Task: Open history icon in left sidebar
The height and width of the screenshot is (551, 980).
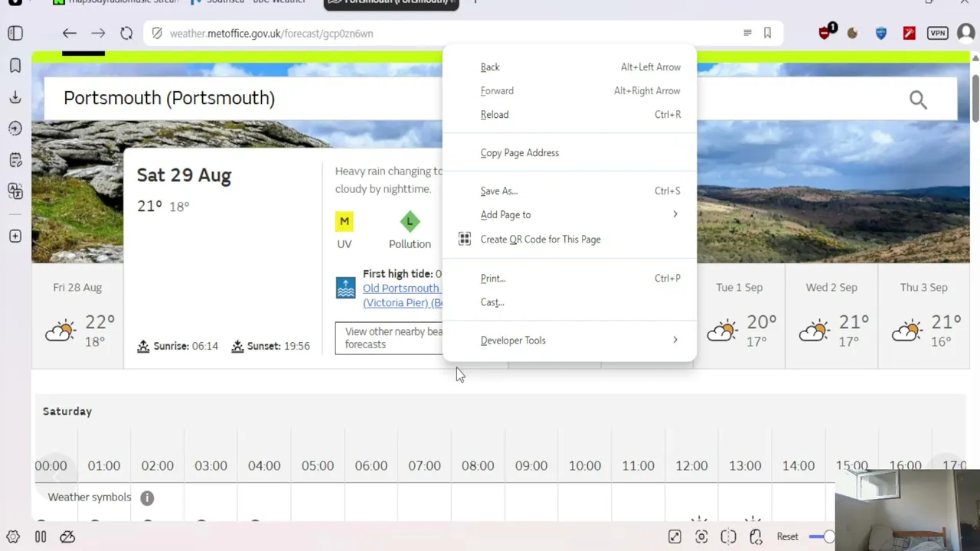Action: [x=15, y=129]
